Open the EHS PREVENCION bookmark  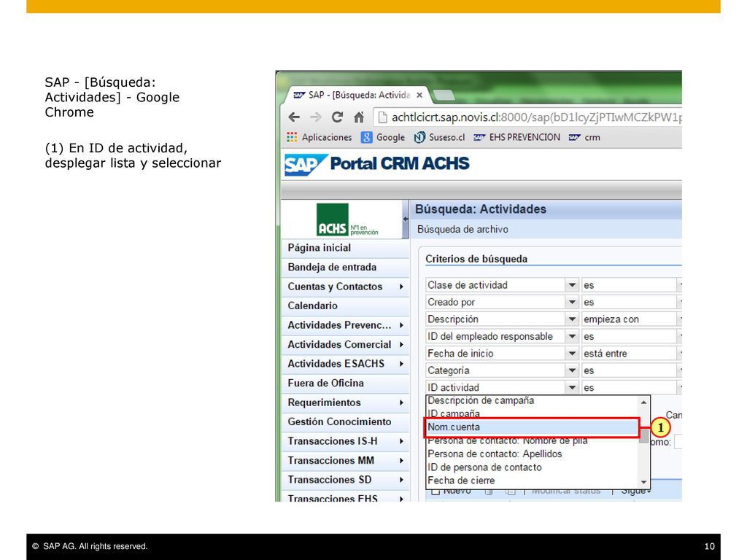point(517,137)
